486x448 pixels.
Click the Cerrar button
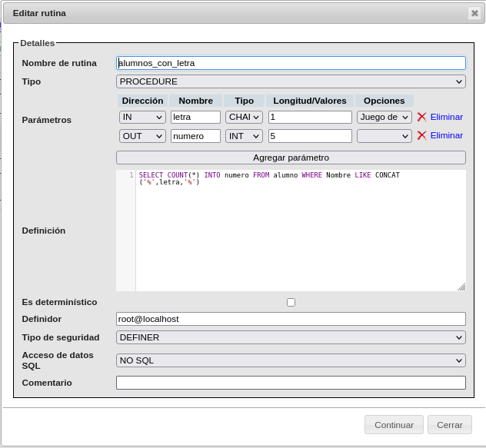tap(450, 425)
